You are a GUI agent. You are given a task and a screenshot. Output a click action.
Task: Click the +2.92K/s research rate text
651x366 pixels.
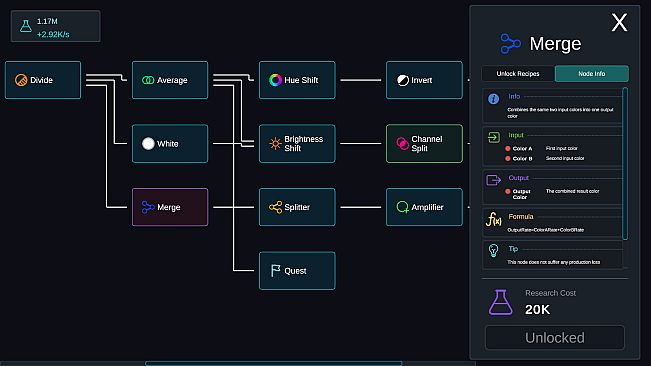pos(53,34)
